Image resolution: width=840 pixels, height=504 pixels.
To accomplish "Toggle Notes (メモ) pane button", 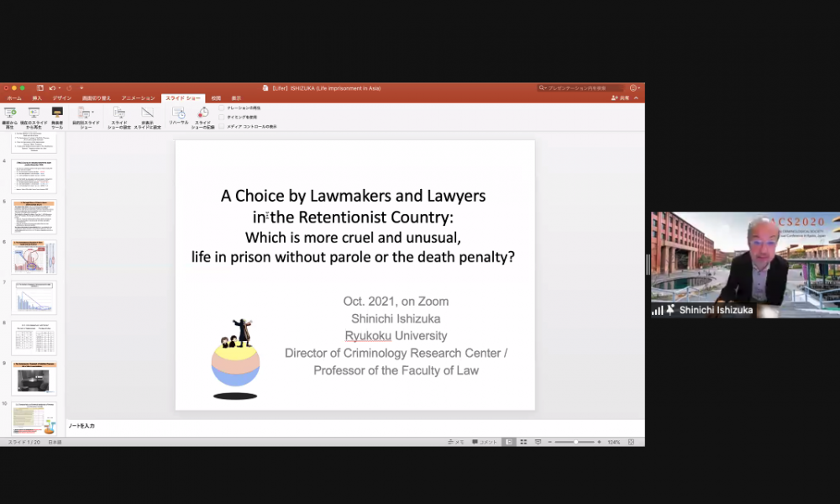I will [x=456, y=443].
